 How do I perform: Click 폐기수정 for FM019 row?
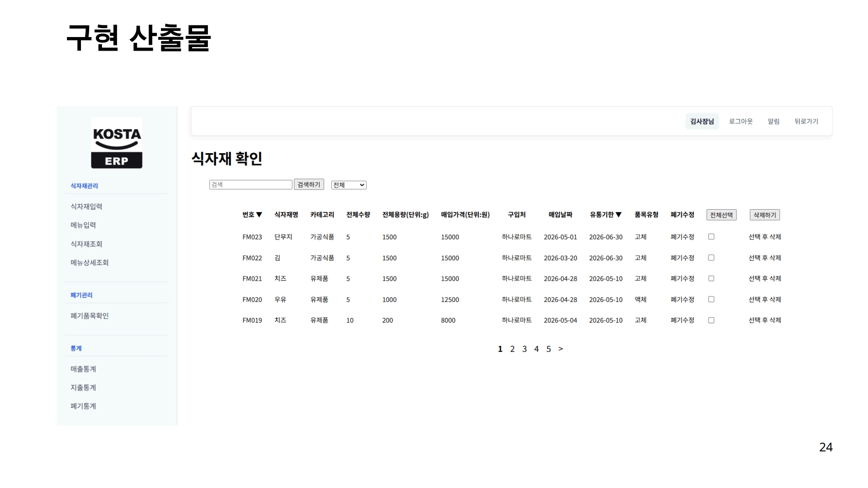click(682, 320)
